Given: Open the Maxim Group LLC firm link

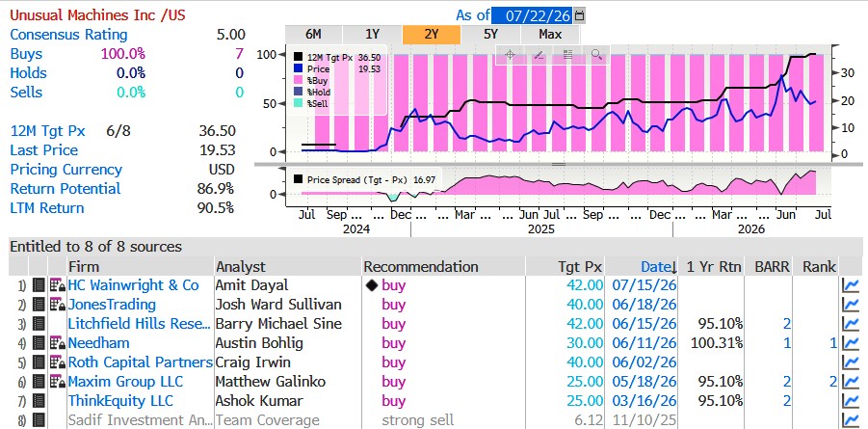Looking at the screenshot, I should coord(125,382).
